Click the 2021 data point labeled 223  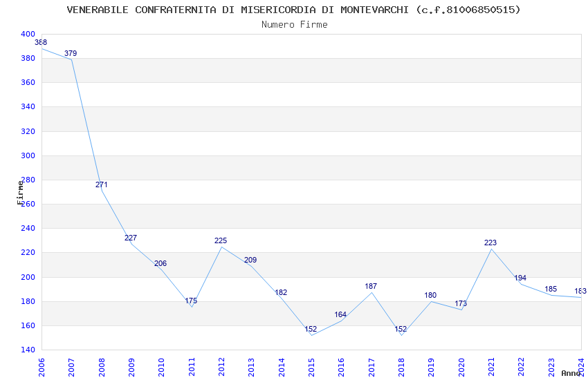[491, 249]
